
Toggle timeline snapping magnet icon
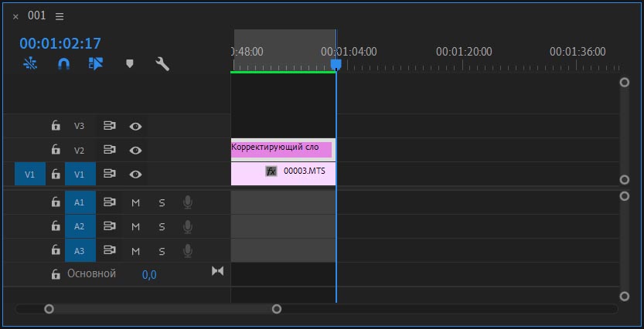(63, 63)
